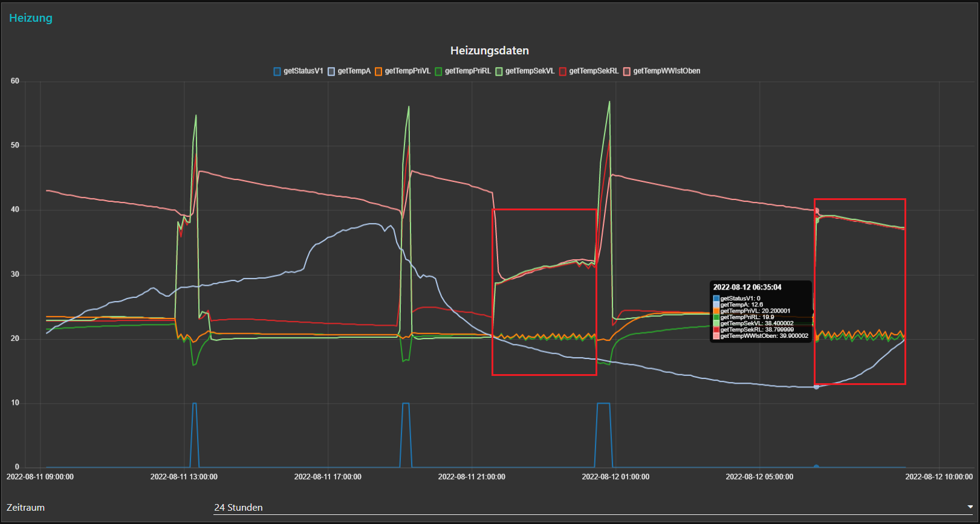Click x-axis label 2022-08-11 09:00:00
This screenshot has height=524, width=980.
coord(40,477)
